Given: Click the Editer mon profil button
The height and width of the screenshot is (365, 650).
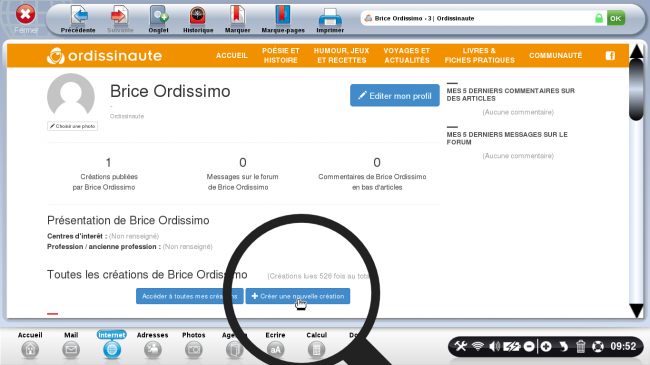Looking at the screenshot, I should (x=395, y=95).
